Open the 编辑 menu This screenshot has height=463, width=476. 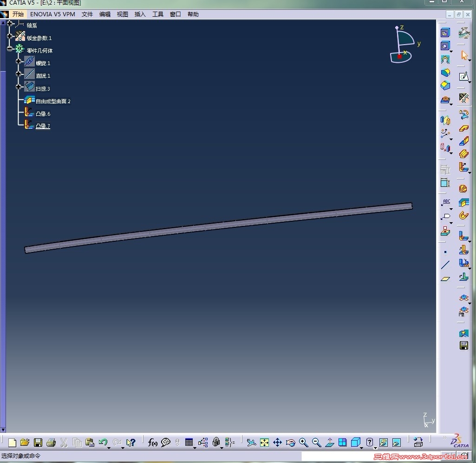[105, 14]
